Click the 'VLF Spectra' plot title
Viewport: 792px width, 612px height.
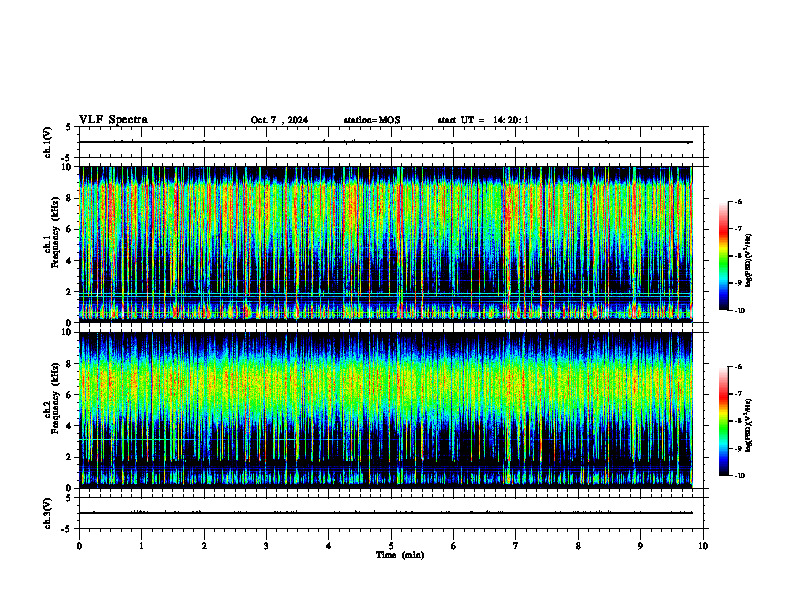coord(113,120)
